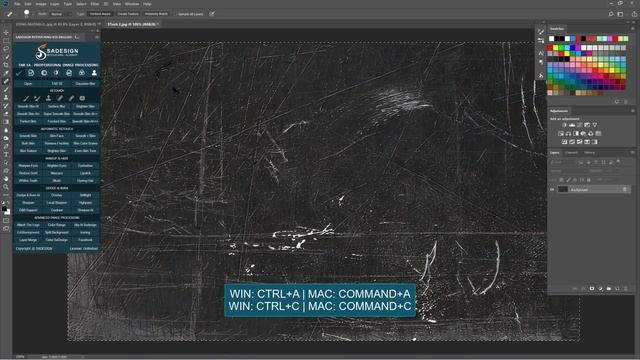Swap foreground and background colors
The height and width of the screenshot is (360, 640).
(8, 203)
